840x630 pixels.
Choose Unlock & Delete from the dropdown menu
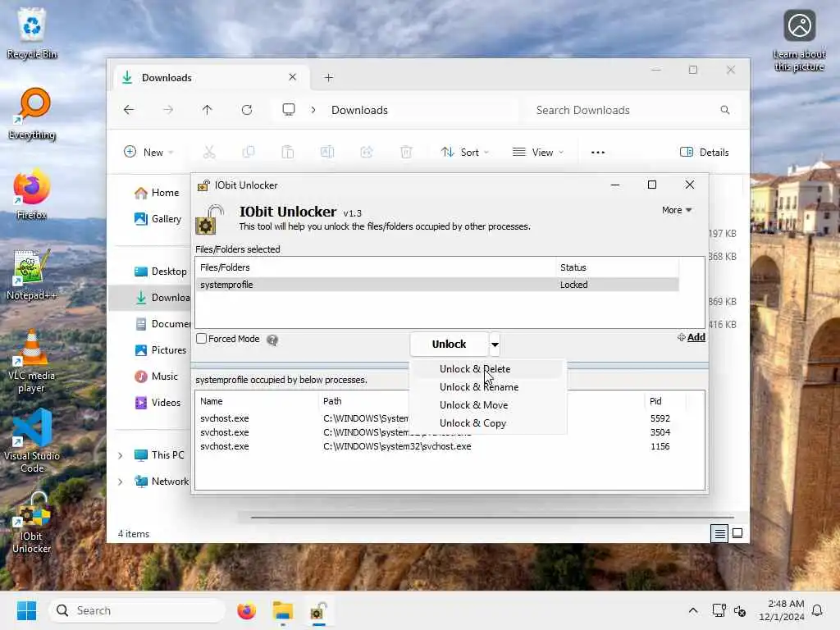click(x=475, y=368)
